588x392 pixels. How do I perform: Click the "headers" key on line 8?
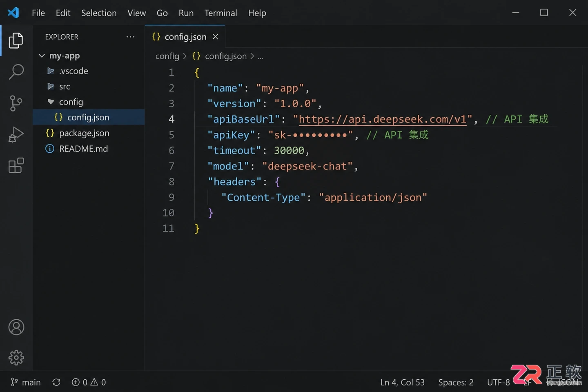[234, 182]
